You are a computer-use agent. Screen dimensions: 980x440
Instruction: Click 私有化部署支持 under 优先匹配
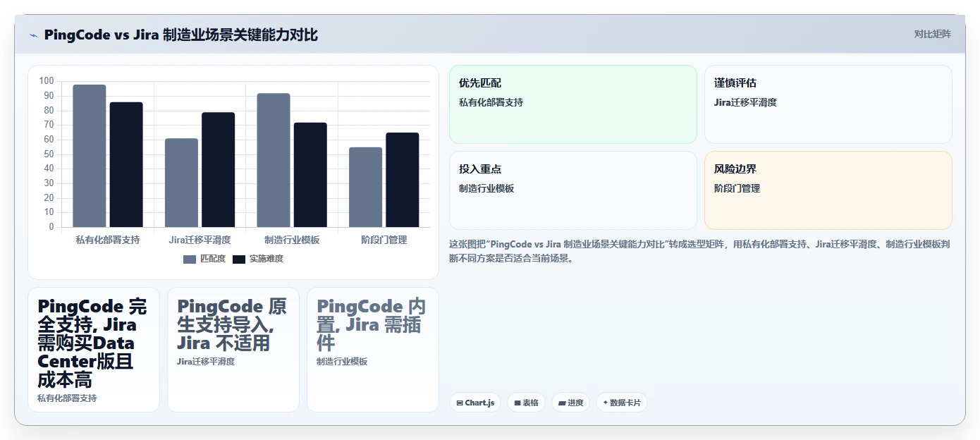pyautogui.click(x=491, y=102)
